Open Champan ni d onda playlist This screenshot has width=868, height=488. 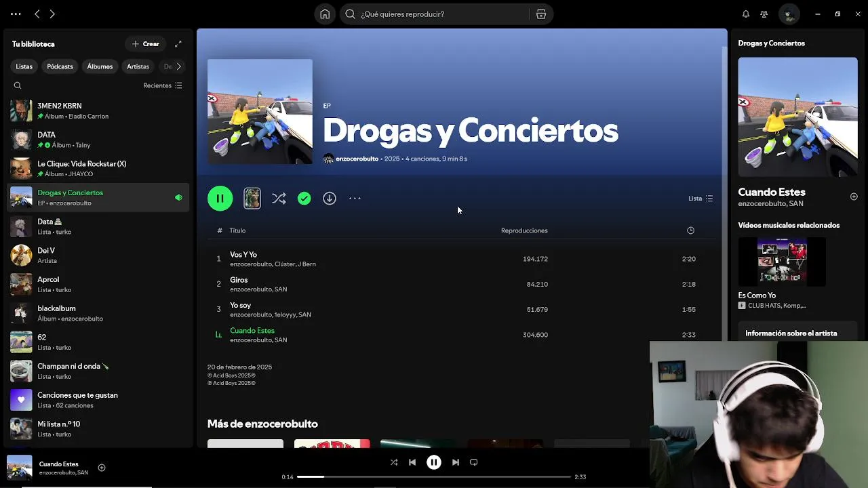(x=98, y=371)
